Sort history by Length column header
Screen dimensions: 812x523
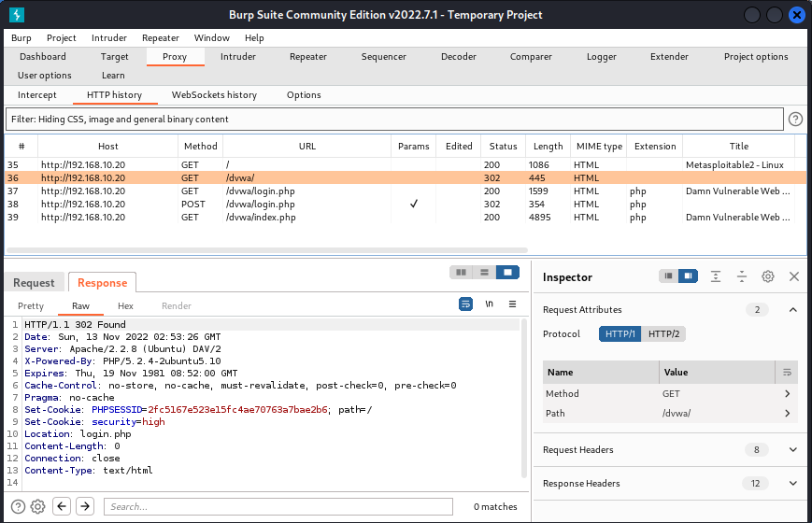548,146
